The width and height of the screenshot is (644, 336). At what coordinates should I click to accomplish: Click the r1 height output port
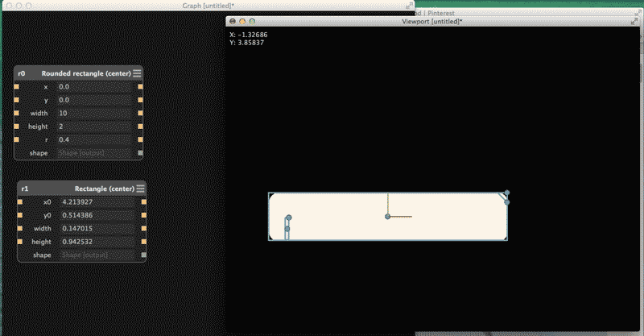[x=144, y=242]
